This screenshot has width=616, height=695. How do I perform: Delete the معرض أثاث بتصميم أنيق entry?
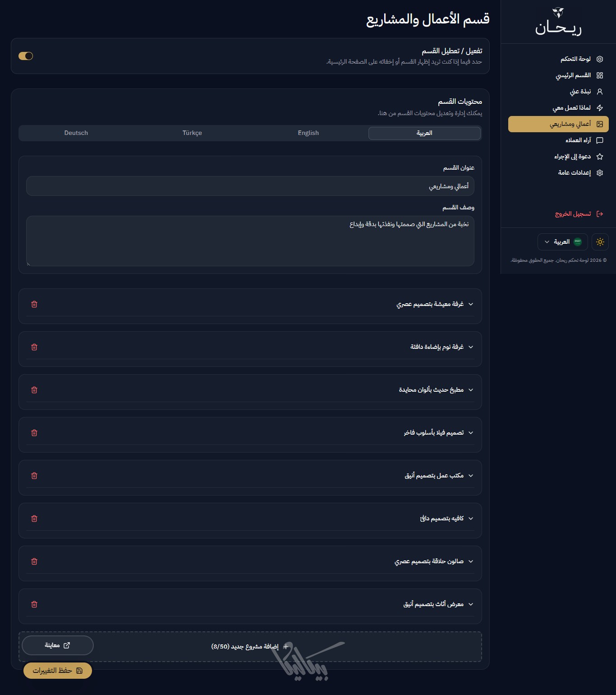(x=34, y=604)
